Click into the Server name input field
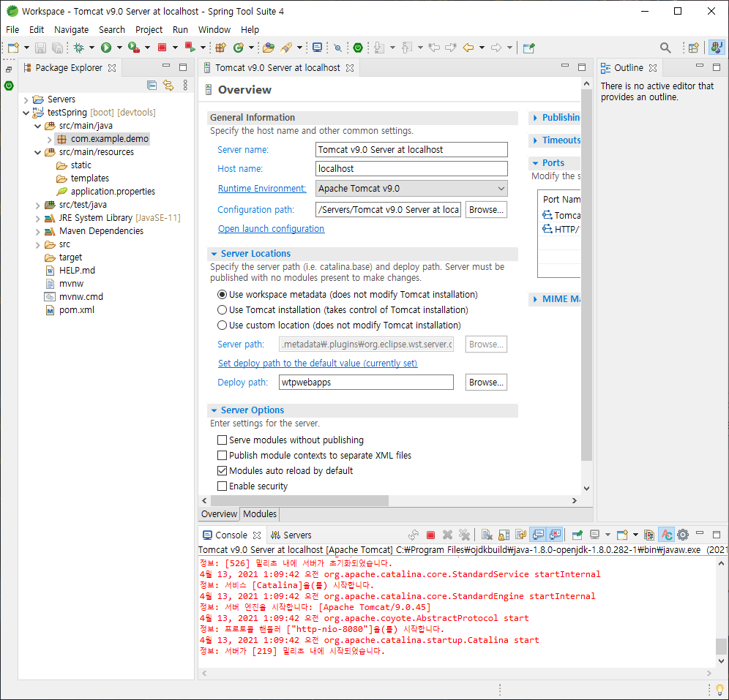 (411, 149)
